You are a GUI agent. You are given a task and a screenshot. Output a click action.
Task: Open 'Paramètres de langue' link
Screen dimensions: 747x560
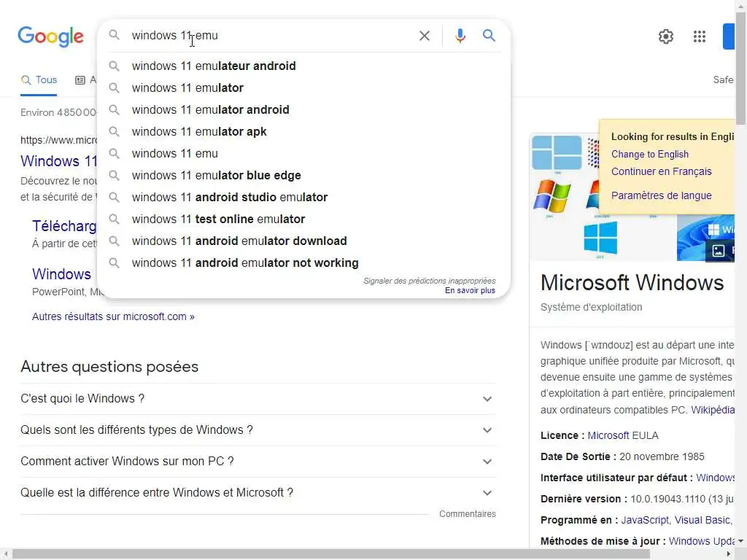(661, 195)
